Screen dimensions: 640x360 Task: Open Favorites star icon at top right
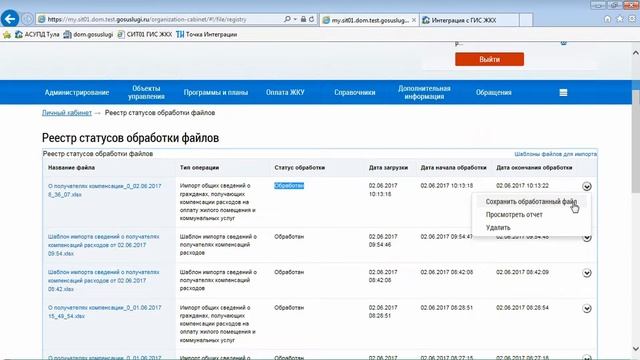(620, 19)
